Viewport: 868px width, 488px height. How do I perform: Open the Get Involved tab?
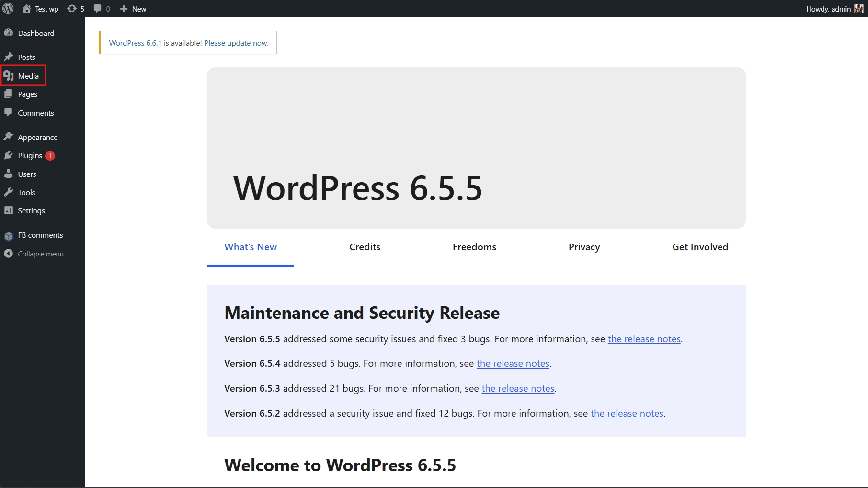click(x=700, y=247)
